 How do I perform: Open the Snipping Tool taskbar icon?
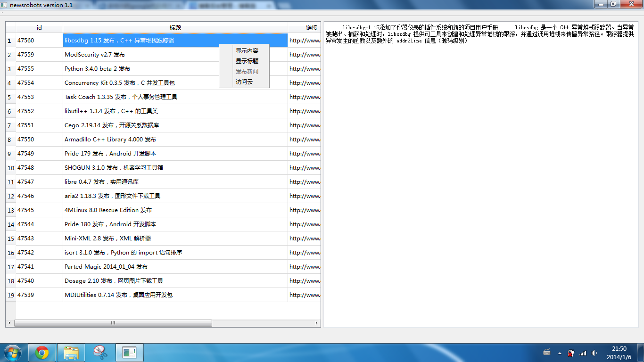click(x=100, y=353)
